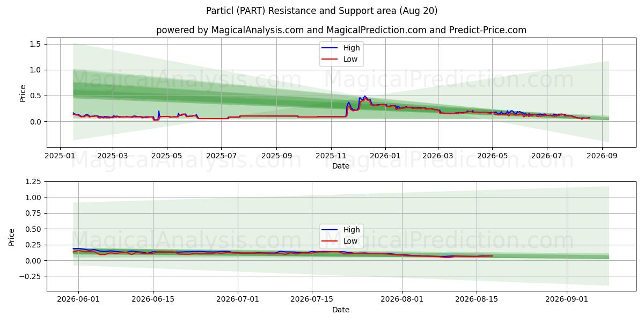Click the '2025-07' x-axis label
Image resolution: width=644 pixels, height=322 pixels.
221,156
